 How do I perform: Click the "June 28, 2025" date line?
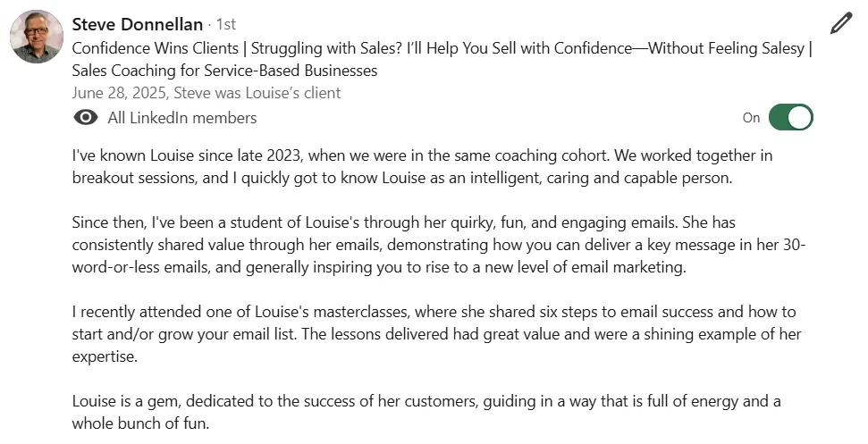tap(118, 93)
